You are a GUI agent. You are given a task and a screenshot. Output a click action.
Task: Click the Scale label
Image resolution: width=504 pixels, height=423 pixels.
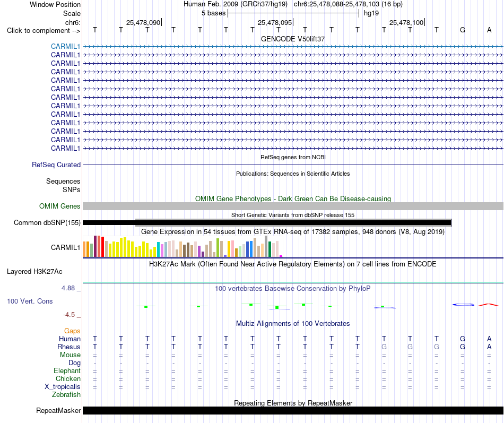(72, 13)
